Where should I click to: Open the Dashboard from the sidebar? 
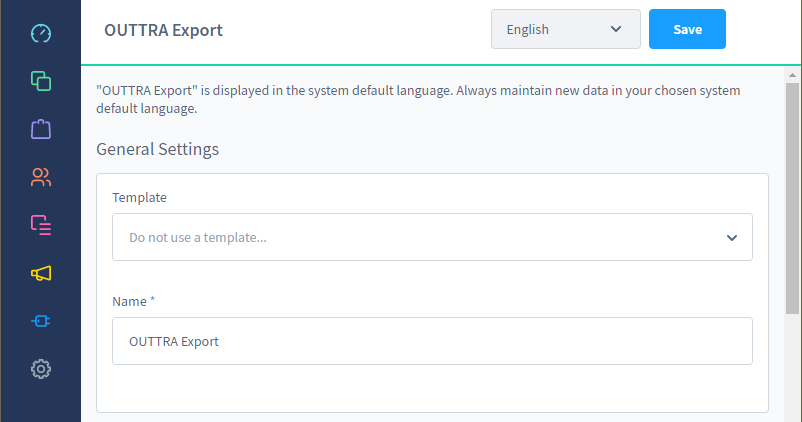click(x=41, y=33)
